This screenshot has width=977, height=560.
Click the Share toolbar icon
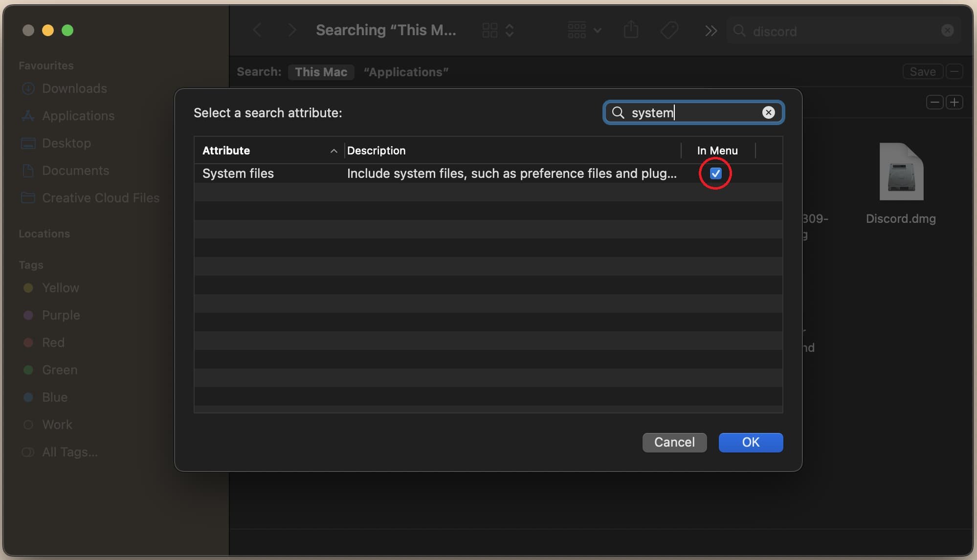click(x=631, y=30)
